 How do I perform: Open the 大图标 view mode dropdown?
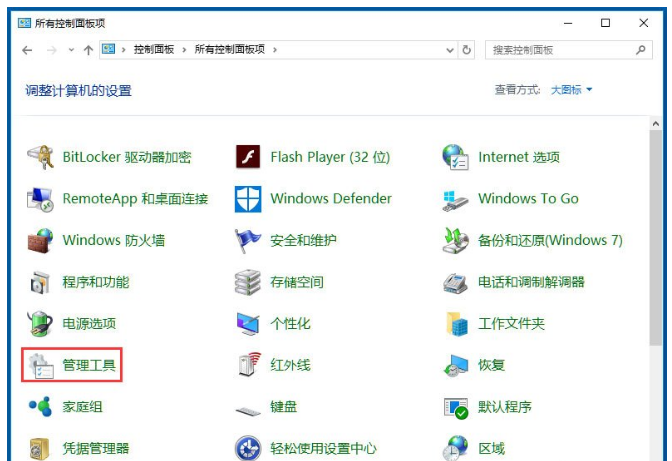[571, 90]
